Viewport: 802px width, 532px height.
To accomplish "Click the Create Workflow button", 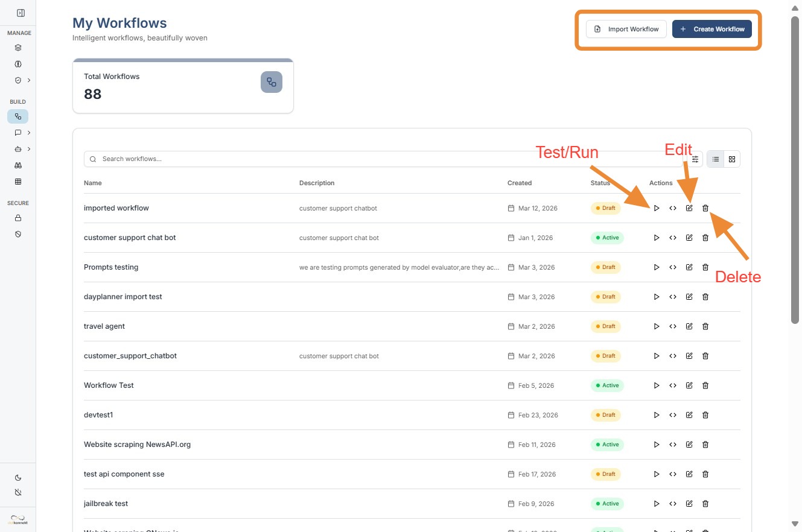I will (712, 29).
